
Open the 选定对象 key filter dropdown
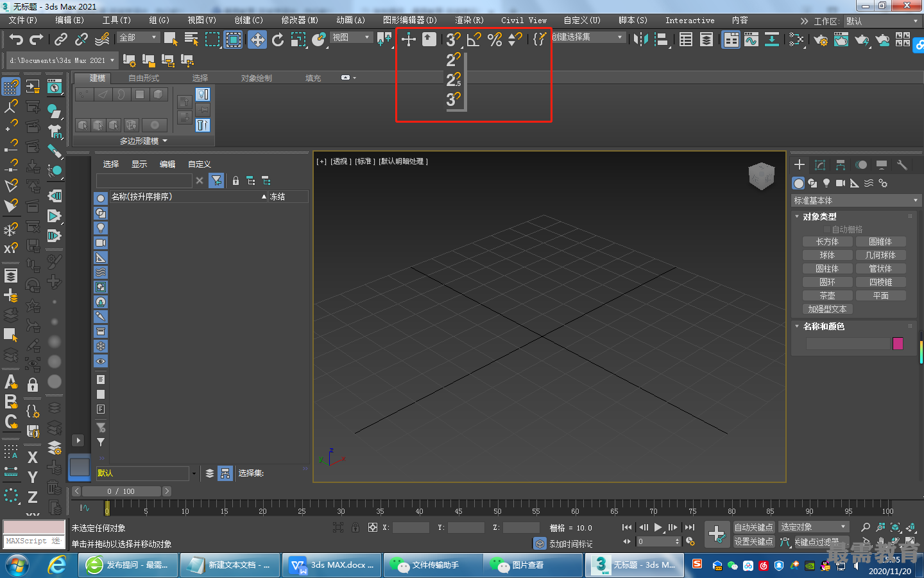click(x=814, y=527)
